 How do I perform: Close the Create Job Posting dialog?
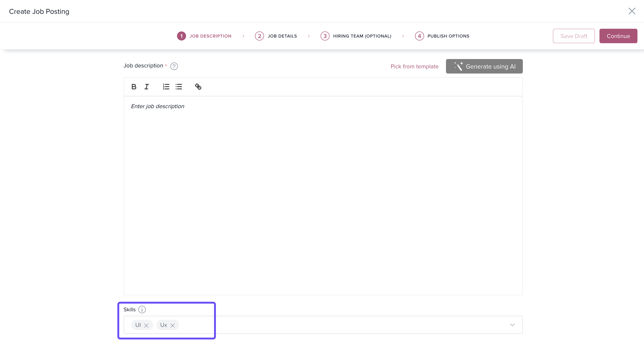click(632, 11)
